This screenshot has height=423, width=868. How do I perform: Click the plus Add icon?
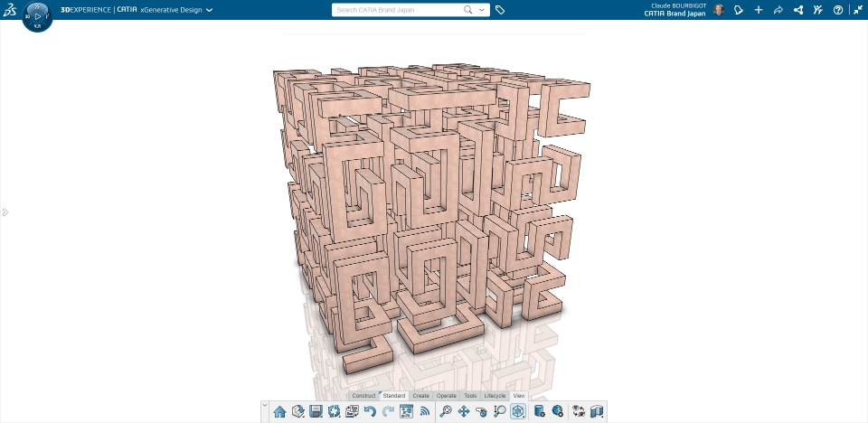[759, 10]
